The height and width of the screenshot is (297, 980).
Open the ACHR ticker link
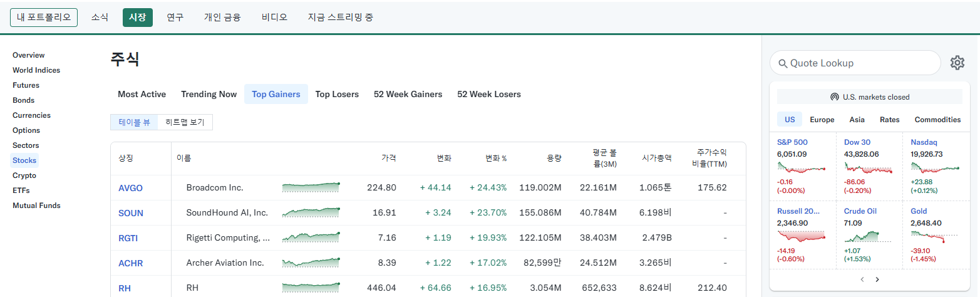click(131, 263)
